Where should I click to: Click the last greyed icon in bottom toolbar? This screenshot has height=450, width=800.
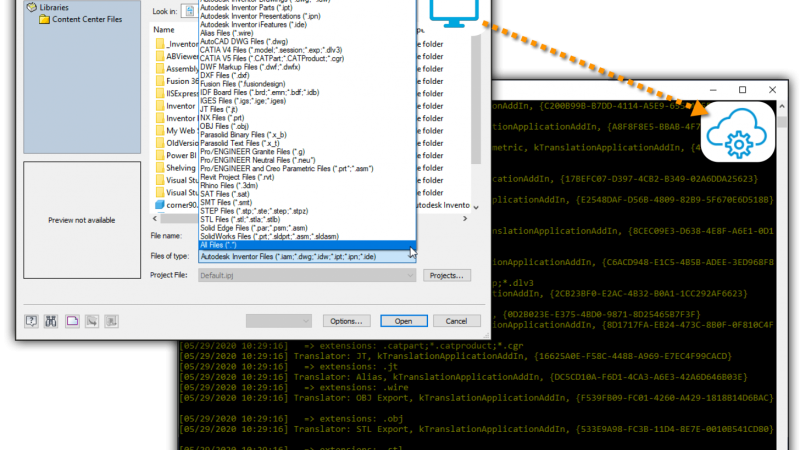(x=112, y=321)
